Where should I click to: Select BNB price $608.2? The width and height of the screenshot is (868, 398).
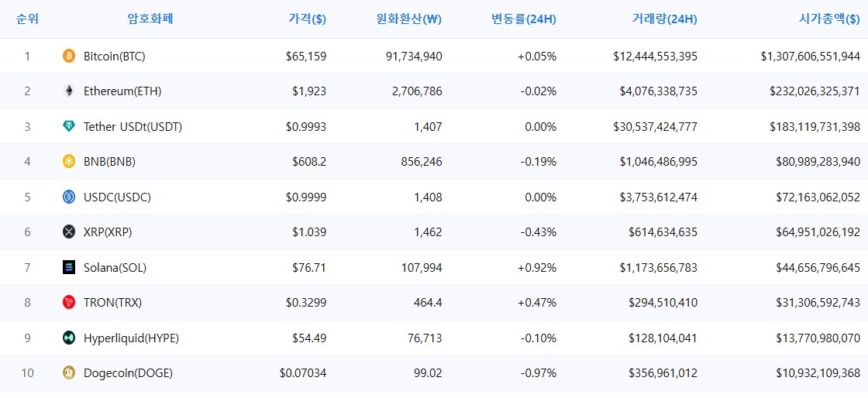click(309, 161)
